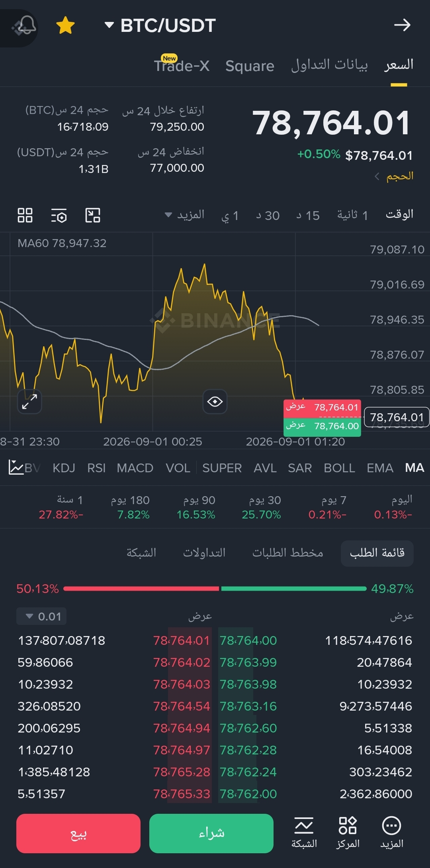Toggle chart visibility eye icon
The width and height of the screenshot is (430, 868).
pyautogui.click(x=215, y=401)
